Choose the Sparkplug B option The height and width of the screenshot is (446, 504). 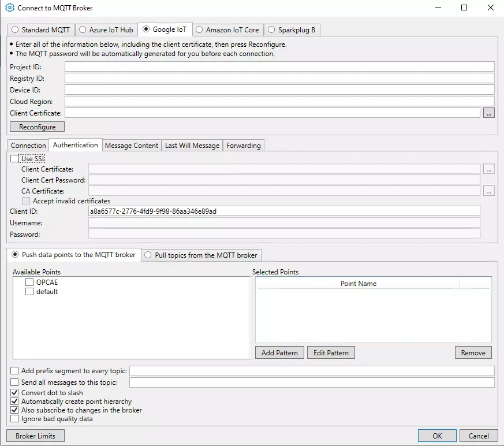click(292, 30)
